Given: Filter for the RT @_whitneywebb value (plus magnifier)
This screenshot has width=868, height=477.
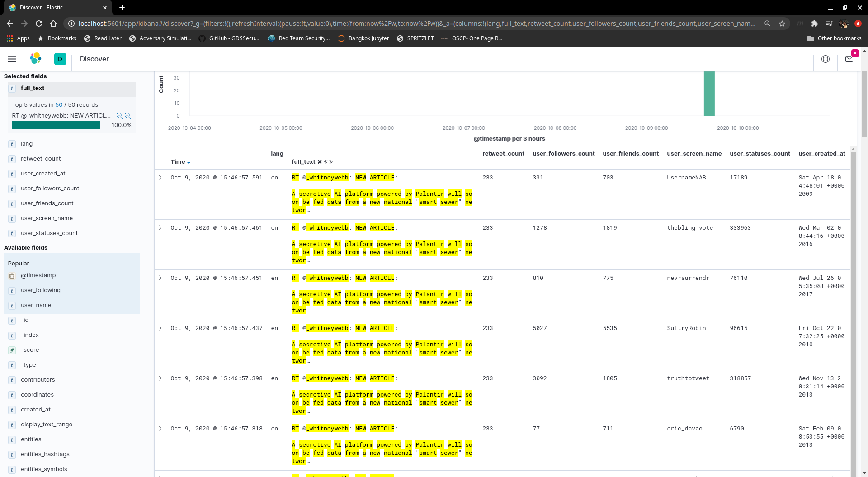Looking at the screenshot, I should pos(119,116).
